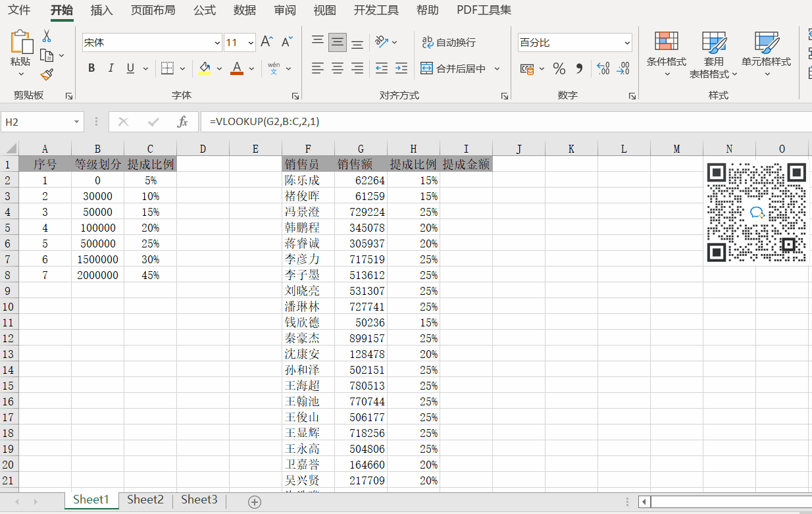Switch to Sheet3 tab
The image size is (812, 514).
tap(199, 500)
